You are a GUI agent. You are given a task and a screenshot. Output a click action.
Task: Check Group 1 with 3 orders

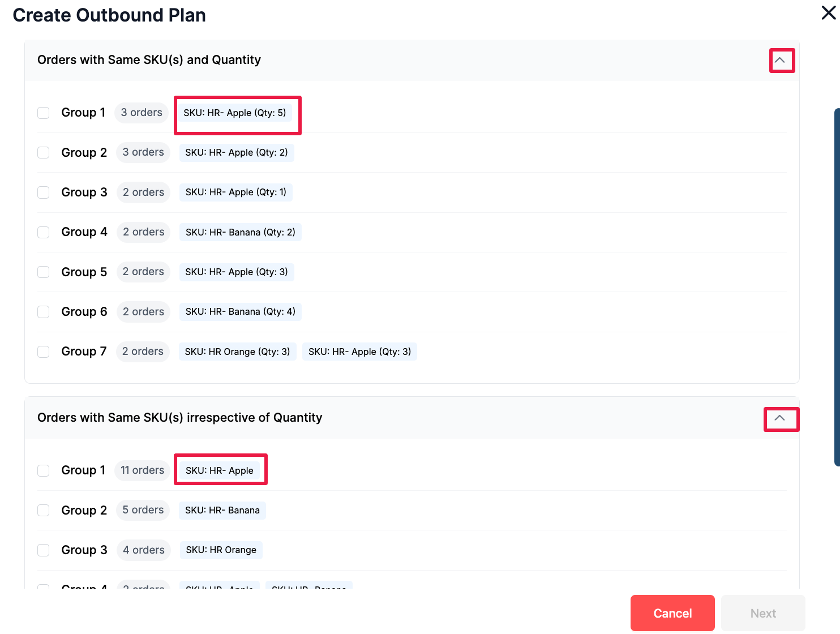coord(44,113)
